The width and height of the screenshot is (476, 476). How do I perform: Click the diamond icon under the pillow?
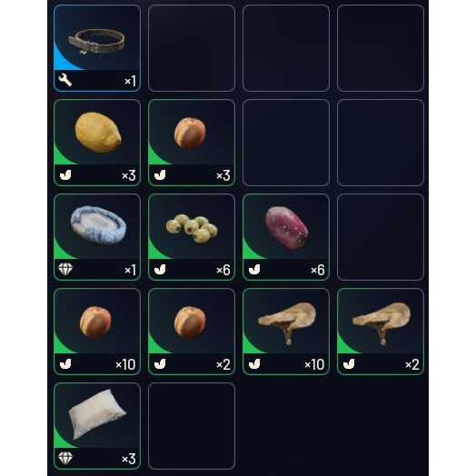[x=65, y=458]
